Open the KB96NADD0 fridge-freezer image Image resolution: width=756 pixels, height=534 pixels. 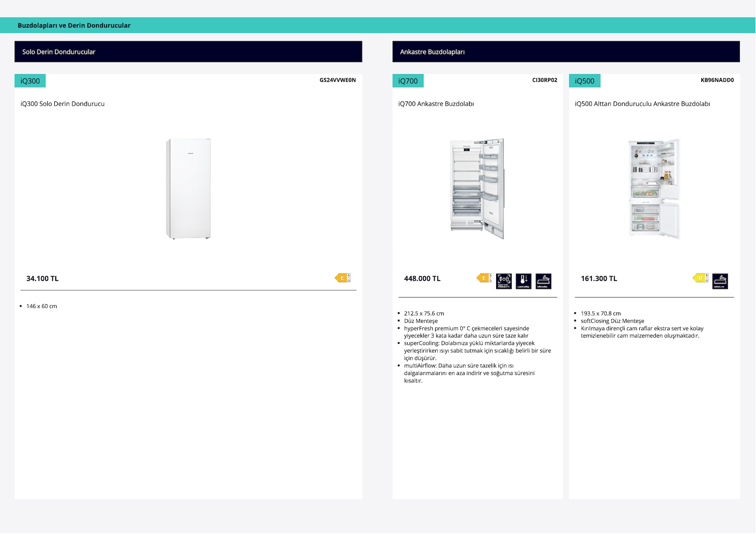pos(654,188)
